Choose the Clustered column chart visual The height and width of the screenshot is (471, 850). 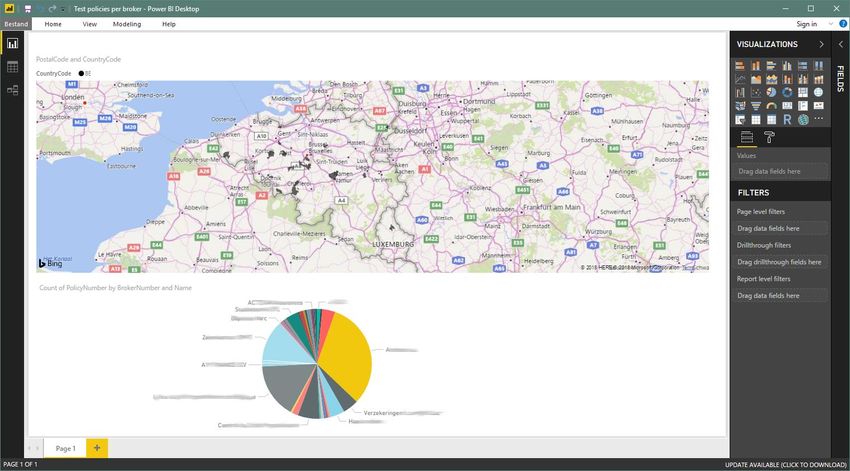787,66
